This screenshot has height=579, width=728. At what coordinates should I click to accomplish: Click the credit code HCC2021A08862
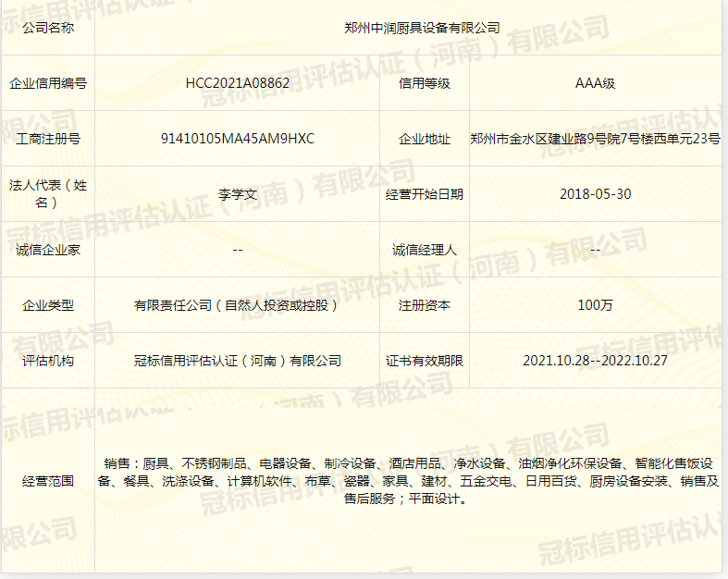point(238,83)
